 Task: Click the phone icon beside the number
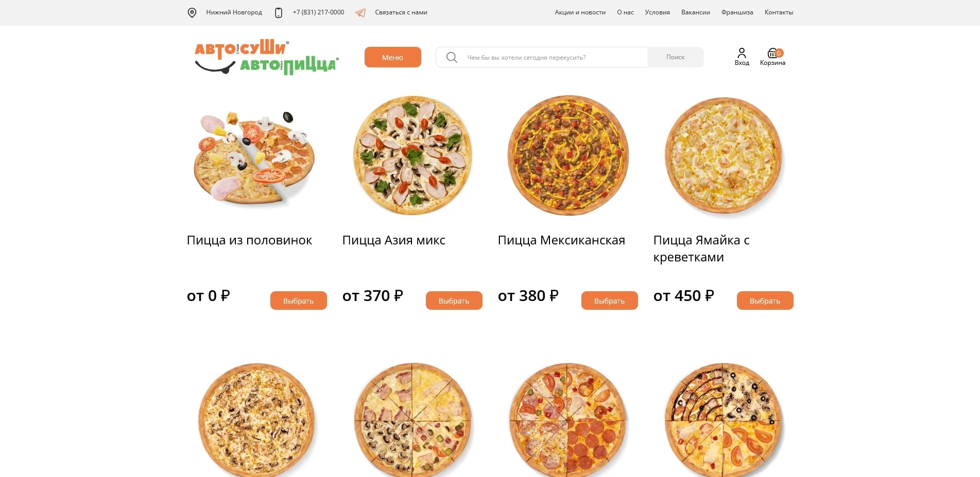(x=279, y=12)
